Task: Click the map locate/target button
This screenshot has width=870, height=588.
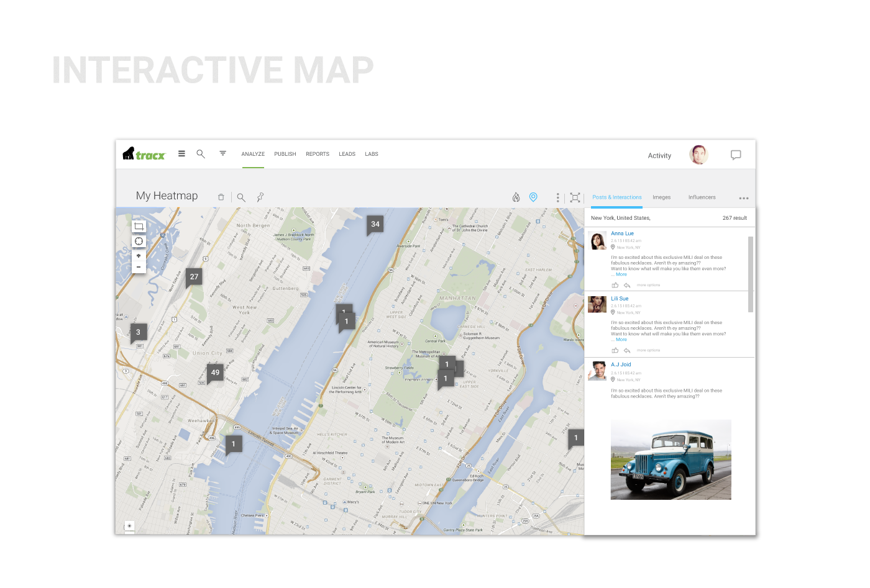Action: click(139, 241)
